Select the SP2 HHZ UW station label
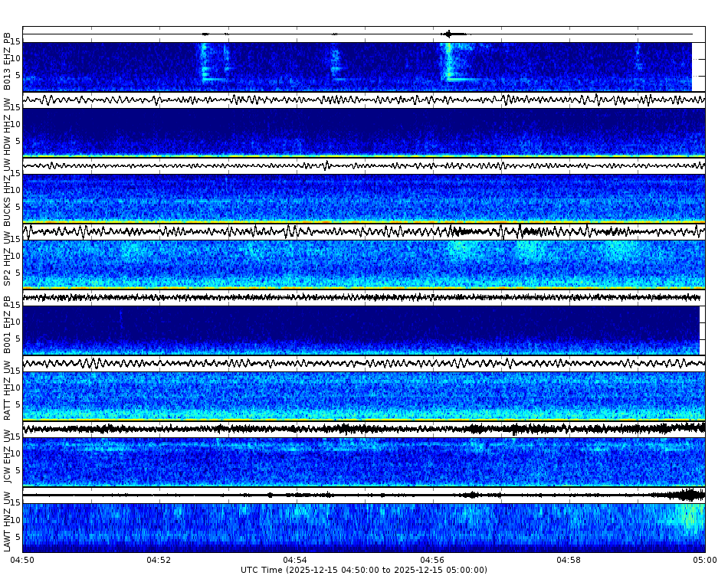Viewport: 728px width, 579px height. pyautogui.click(x=8, y=260)
